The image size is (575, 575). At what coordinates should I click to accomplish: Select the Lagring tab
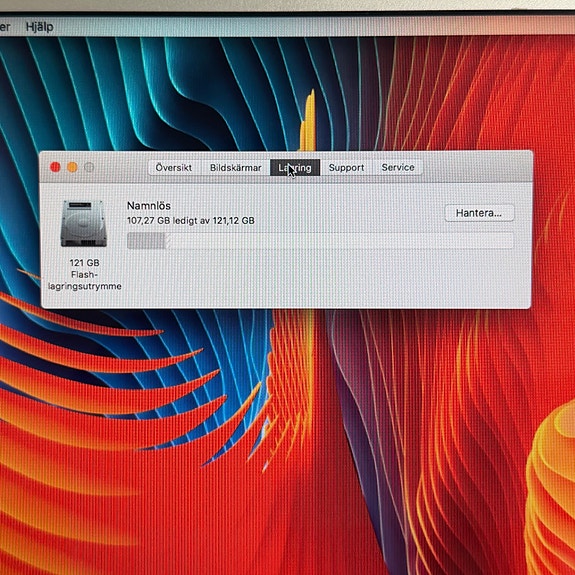pos(295,168)
